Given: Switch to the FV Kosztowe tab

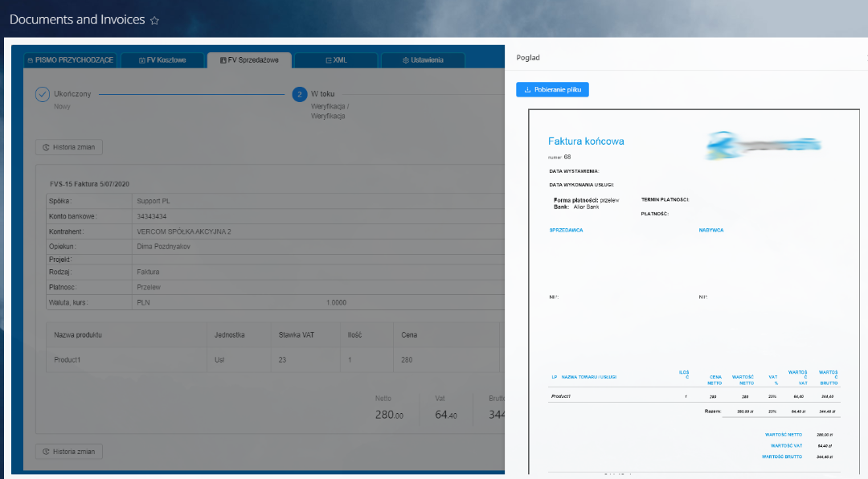Looking at the screenshot, I should pyautogui.click(x=162, y=59).
